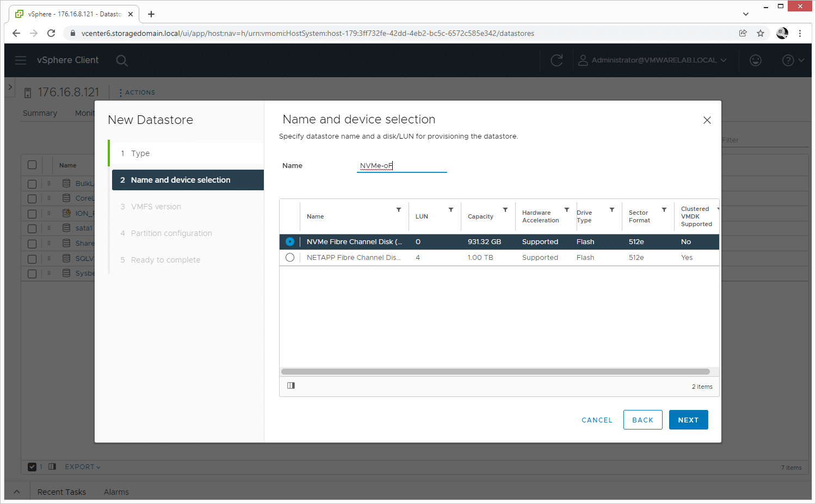Click the ION datastore warning icon

[66, 213]
